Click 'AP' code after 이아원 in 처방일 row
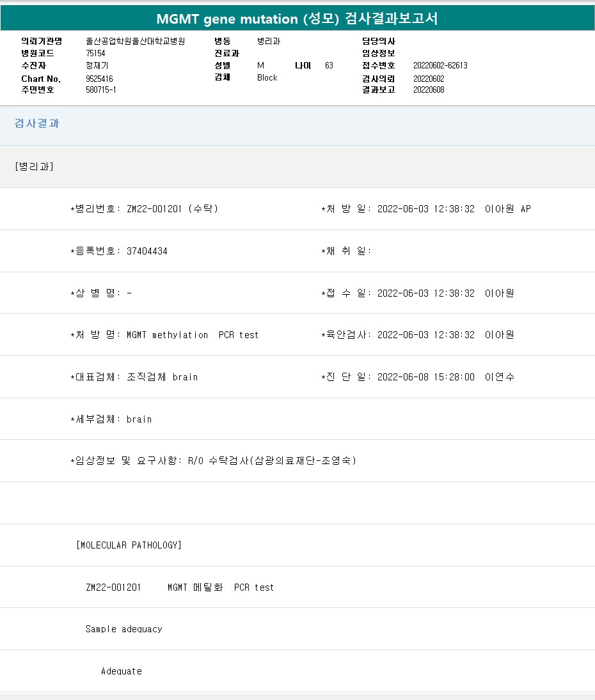The image size is (595, 700). pyautogui.click(x=526, y=209)
